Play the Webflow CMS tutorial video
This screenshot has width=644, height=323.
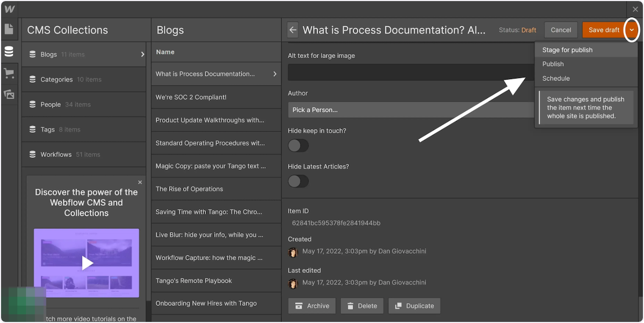tap(86, 262)
